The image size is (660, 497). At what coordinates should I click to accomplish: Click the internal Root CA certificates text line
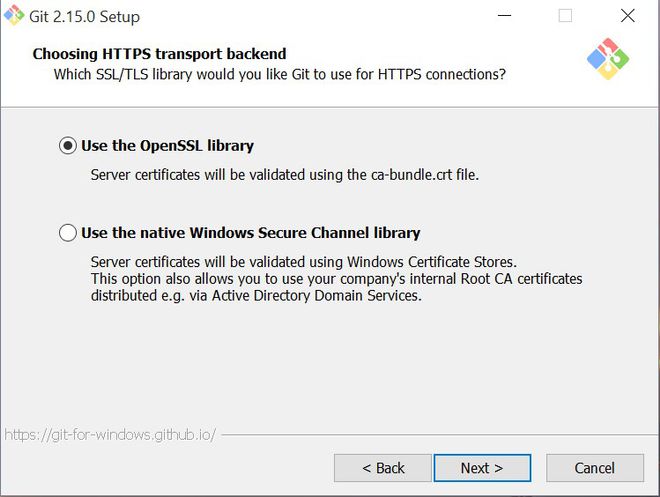(x=336, y=278)
